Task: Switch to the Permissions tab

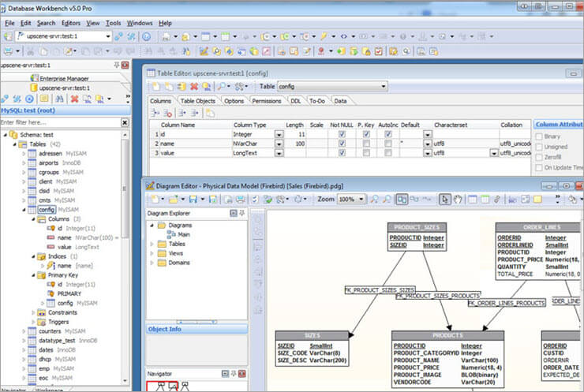Action: 267,101
